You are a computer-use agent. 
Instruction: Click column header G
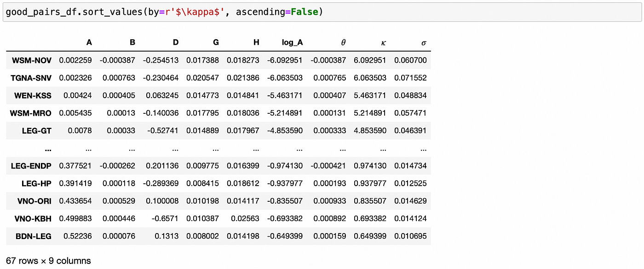tap(216, 42)
